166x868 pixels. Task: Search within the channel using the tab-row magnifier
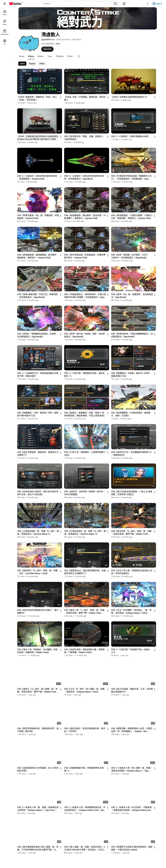pos(79,56)
